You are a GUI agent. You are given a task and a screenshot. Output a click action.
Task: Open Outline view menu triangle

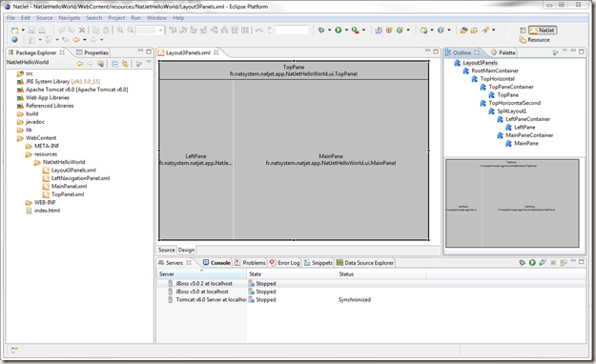point(565,51)
